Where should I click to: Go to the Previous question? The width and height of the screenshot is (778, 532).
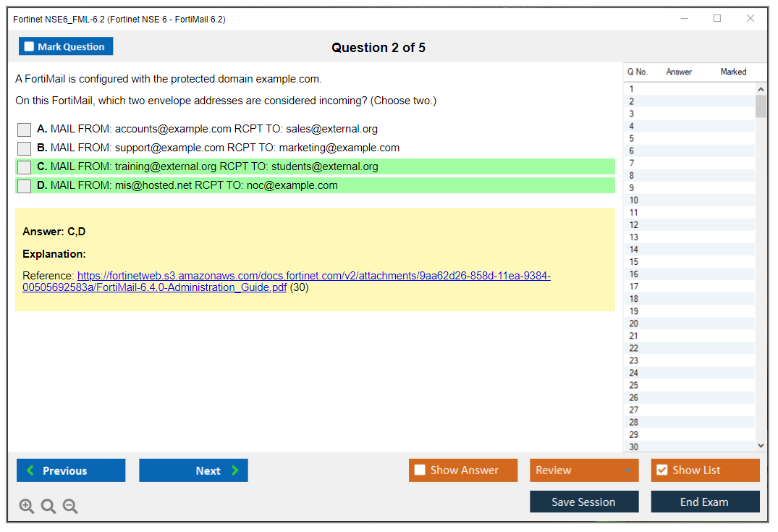pyautogui.click(x=71, y=470)
